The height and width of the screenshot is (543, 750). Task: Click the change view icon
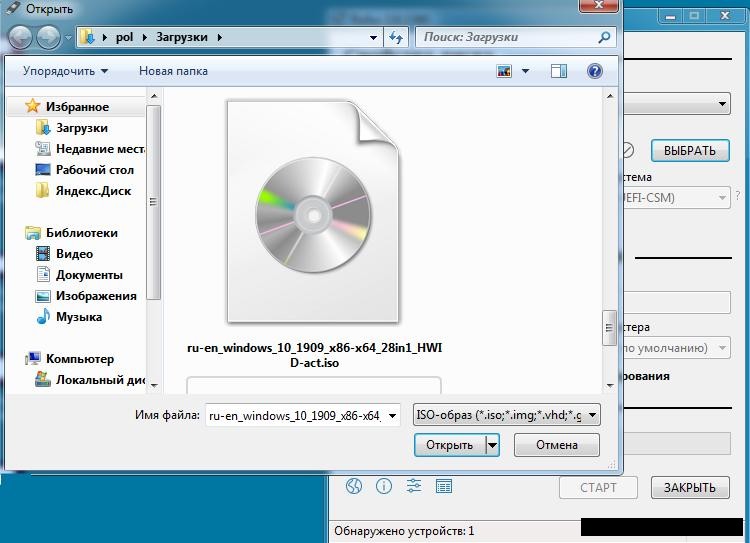[504, 71]
